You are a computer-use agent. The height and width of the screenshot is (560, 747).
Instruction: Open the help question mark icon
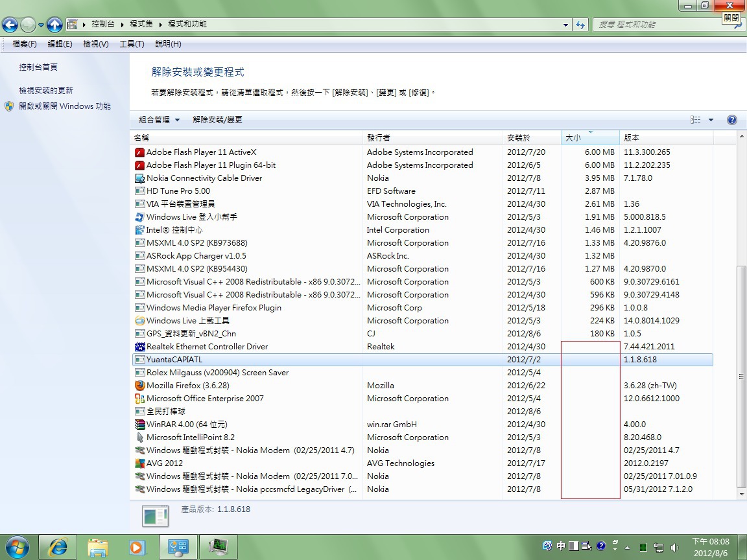(x=732, y=120)
